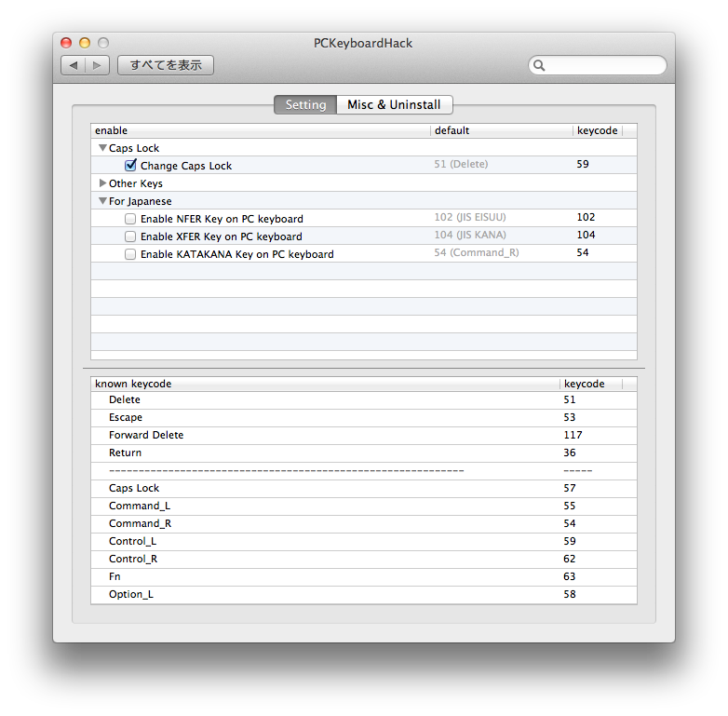Select the Control_R row
Image resolution: width=728 pixels, height=716 pixels.
point(364,559)
